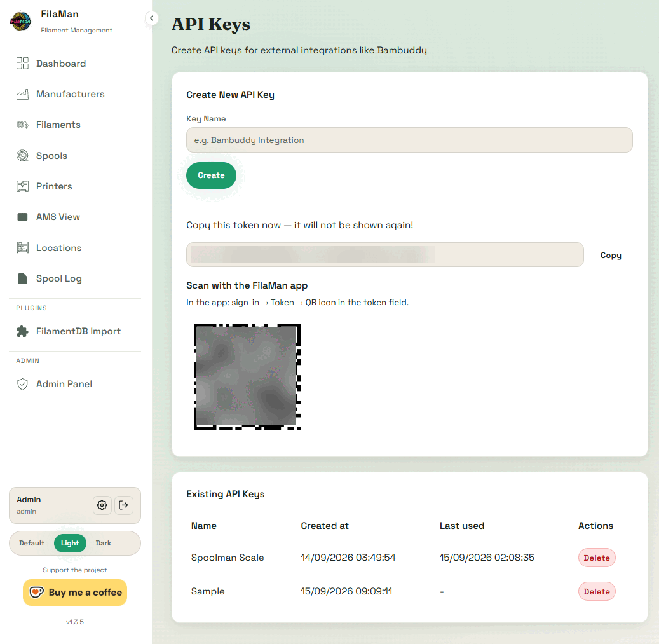Click the FilaMan logo icon
Image resolution: width=659 pixels, height=644 pixels.
point(20,21)
